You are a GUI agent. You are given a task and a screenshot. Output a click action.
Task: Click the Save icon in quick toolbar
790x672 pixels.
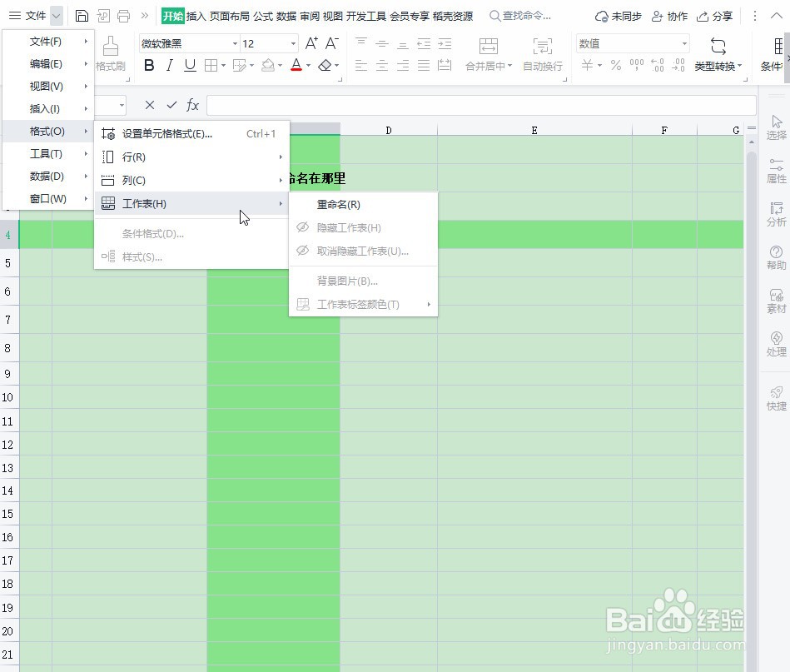[82, 16]
